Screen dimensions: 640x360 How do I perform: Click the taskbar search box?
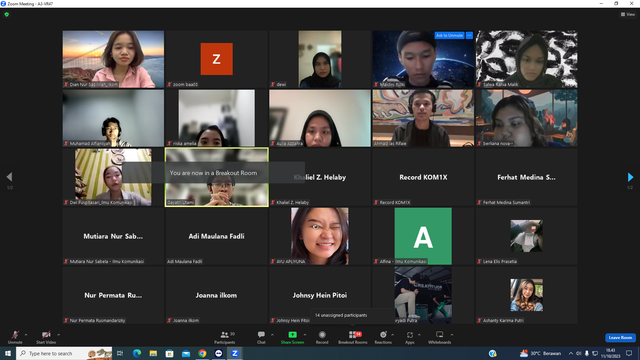point(64,353)
